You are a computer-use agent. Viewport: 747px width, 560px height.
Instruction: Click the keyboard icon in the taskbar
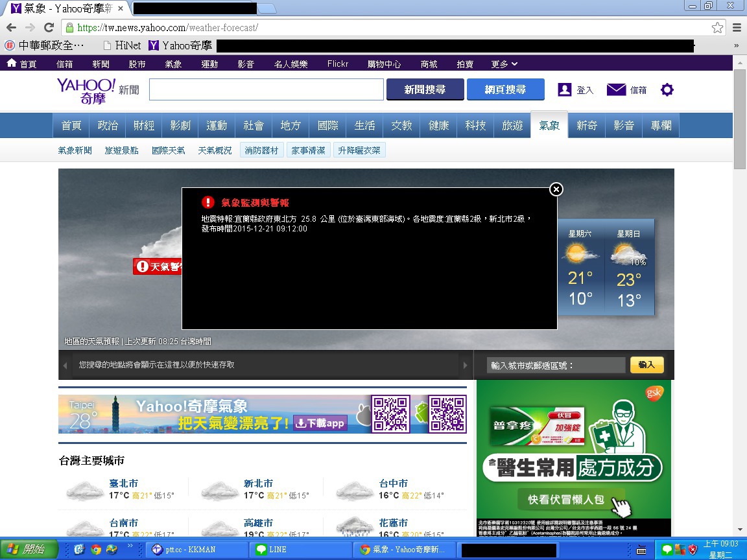coord(641,550)
